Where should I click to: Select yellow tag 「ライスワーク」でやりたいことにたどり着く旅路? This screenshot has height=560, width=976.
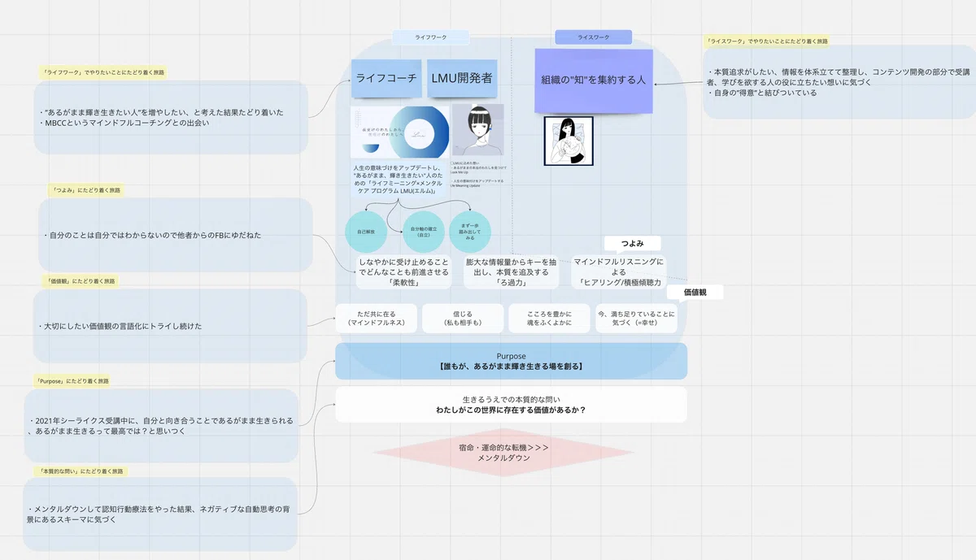coord(768,41)
